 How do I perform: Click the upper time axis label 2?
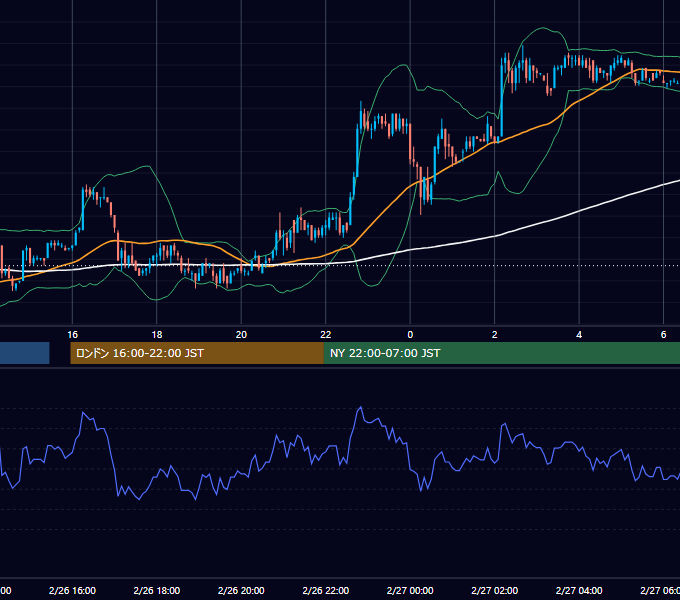click(494, 335)
